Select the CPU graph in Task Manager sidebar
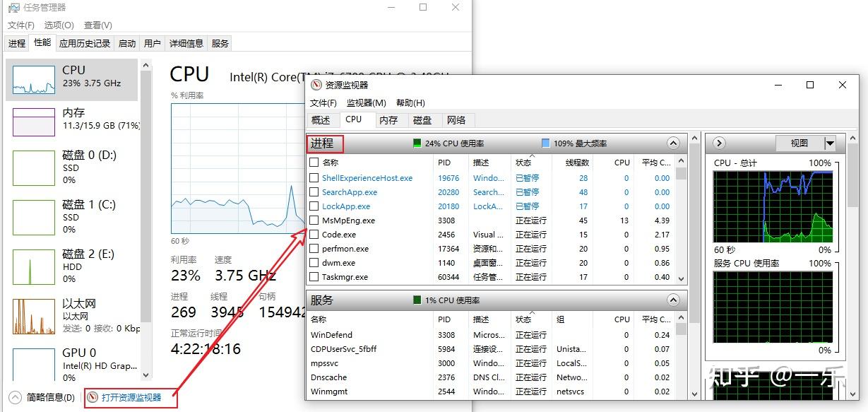The width and height of the screenshot is (868, 412). click(x=71, y=80)
